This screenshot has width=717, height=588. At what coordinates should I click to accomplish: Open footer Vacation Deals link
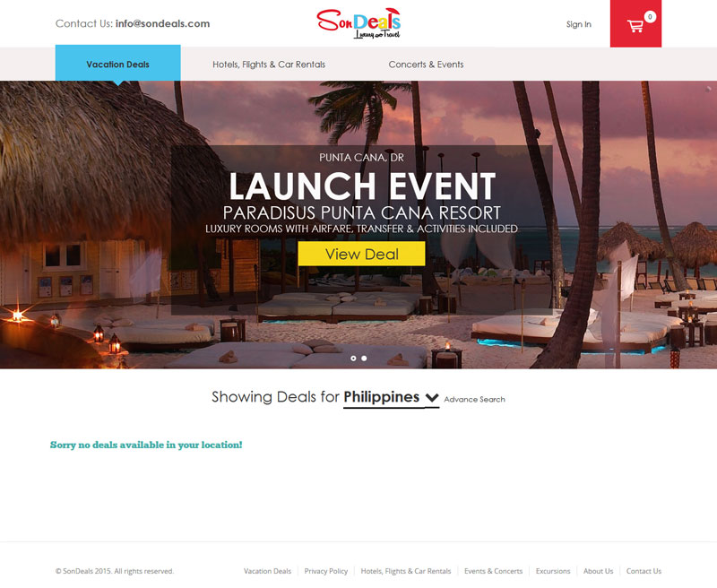pos(267,571)
